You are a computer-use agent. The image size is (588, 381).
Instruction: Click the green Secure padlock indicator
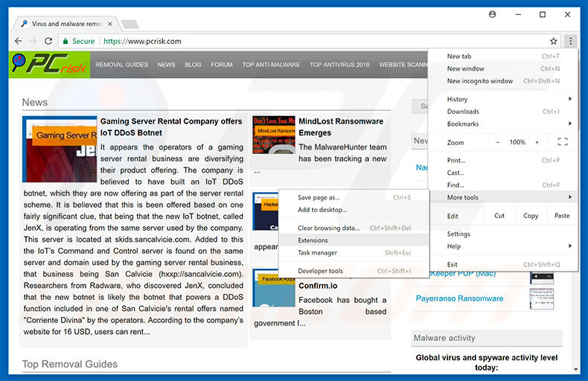79,41
